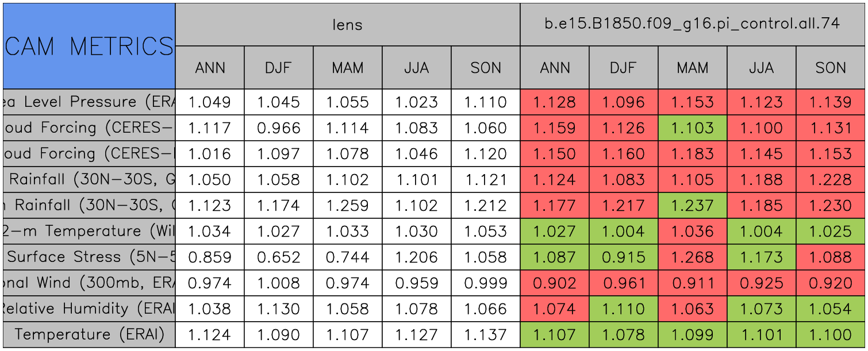Click the SON header under pi_control
This screenshot has width=868, height=351.
(831, 68)
